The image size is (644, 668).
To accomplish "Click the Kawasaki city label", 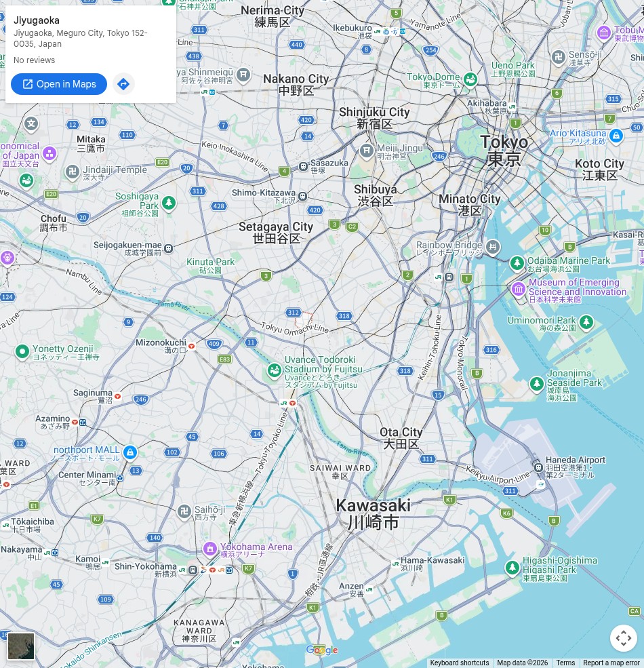I will click(373, 514).
